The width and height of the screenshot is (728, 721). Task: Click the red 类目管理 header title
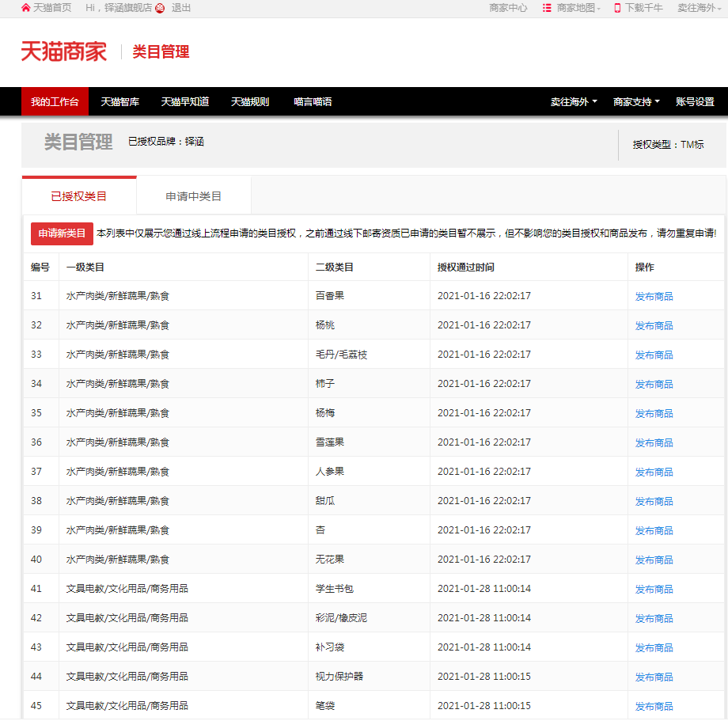click(161, 51)
